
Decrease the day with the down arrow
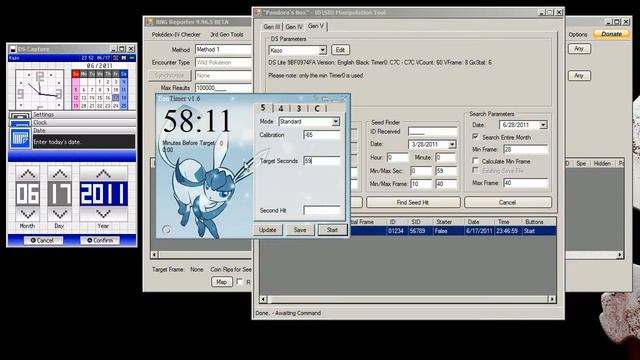coord(60,214)
